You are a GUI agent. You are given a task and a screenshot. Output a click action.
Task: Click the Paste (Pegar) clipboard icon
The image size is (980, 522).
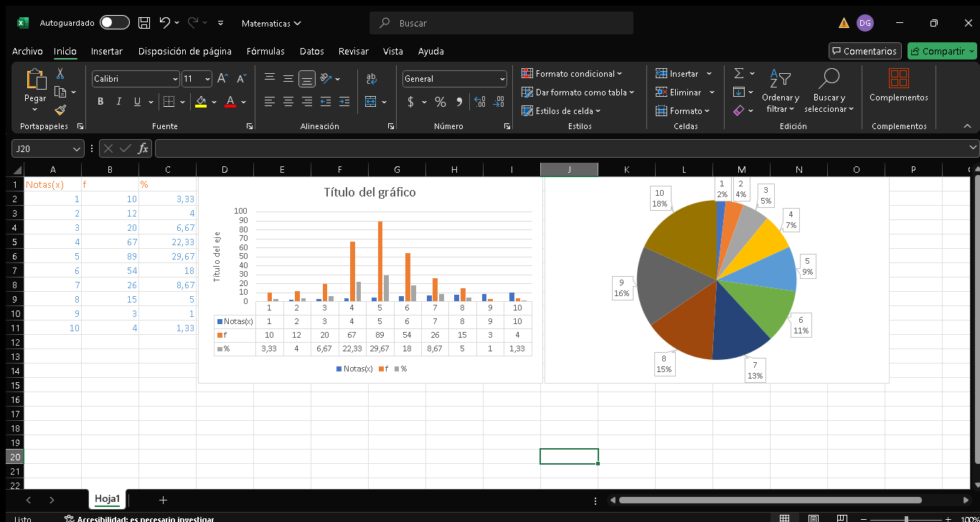[35, 80]
